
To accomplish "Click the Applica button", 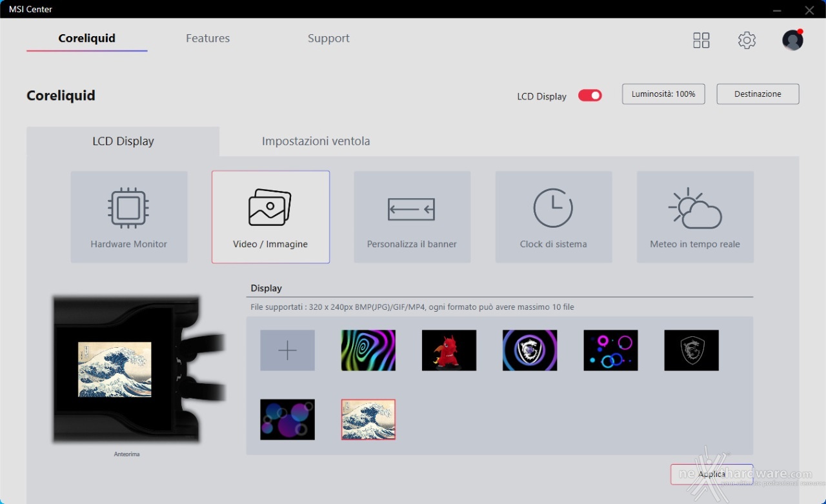I will point(712,474).
